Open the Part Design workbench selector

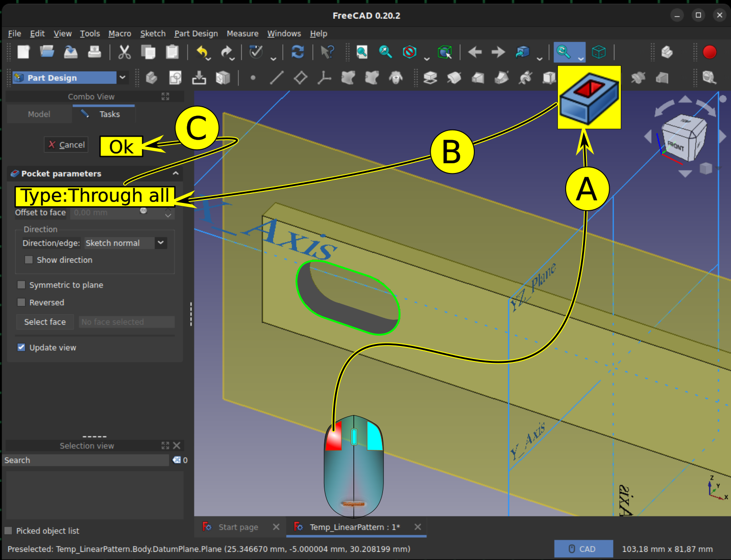(70, 78)
